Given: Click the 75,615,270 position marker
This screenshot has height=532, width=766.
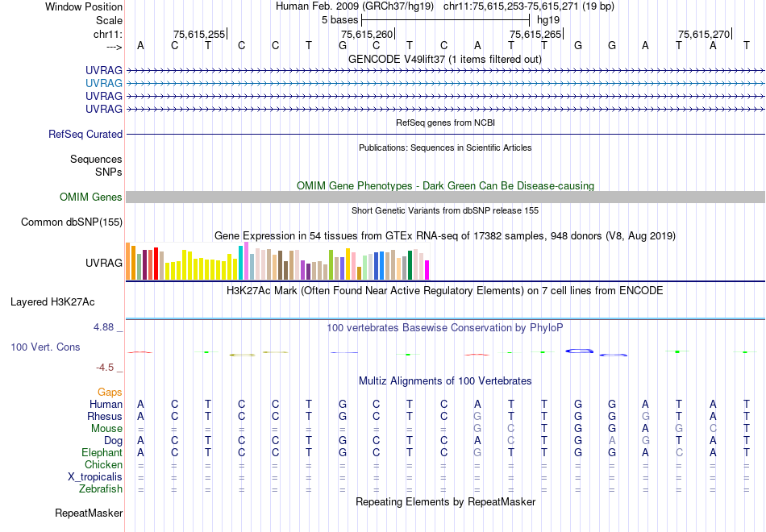Looking at the screenshot, I should click(705, 34).
